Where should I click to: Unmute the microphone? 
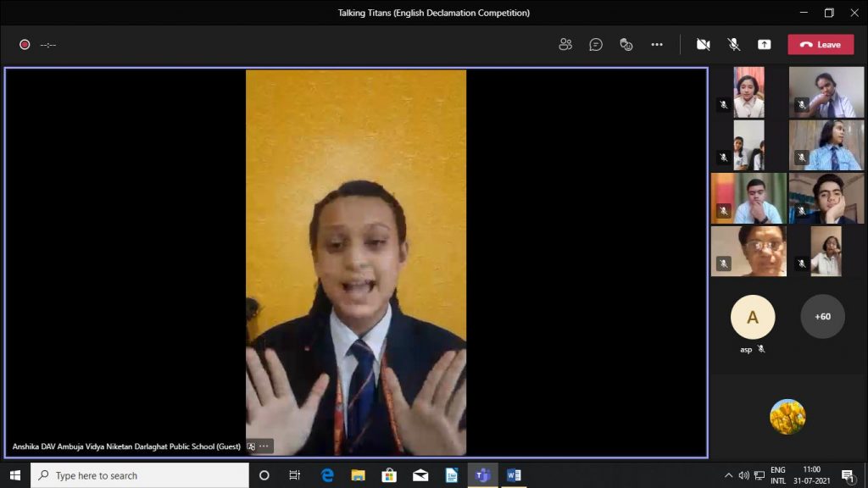[x=733, y=44]
